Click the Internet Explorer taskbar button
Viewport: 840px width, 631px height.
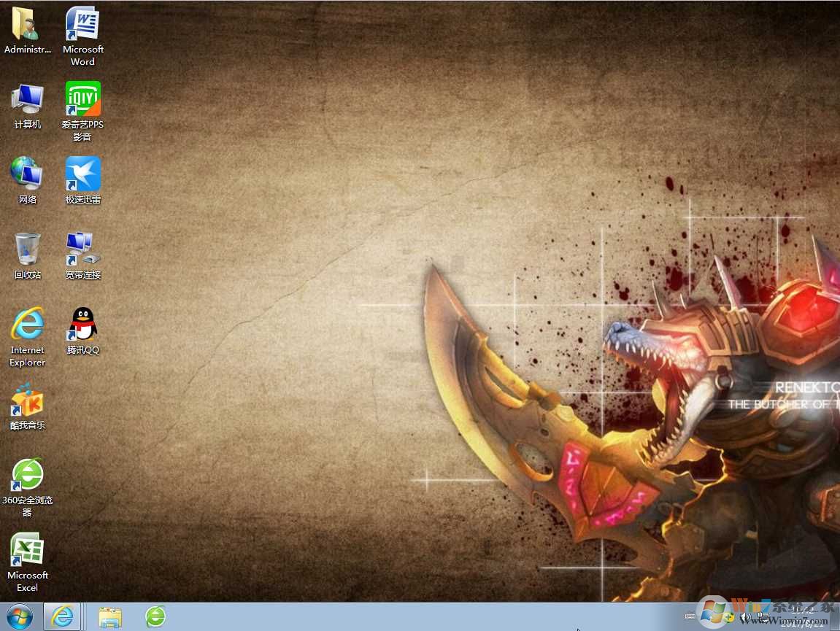[62, 617]
